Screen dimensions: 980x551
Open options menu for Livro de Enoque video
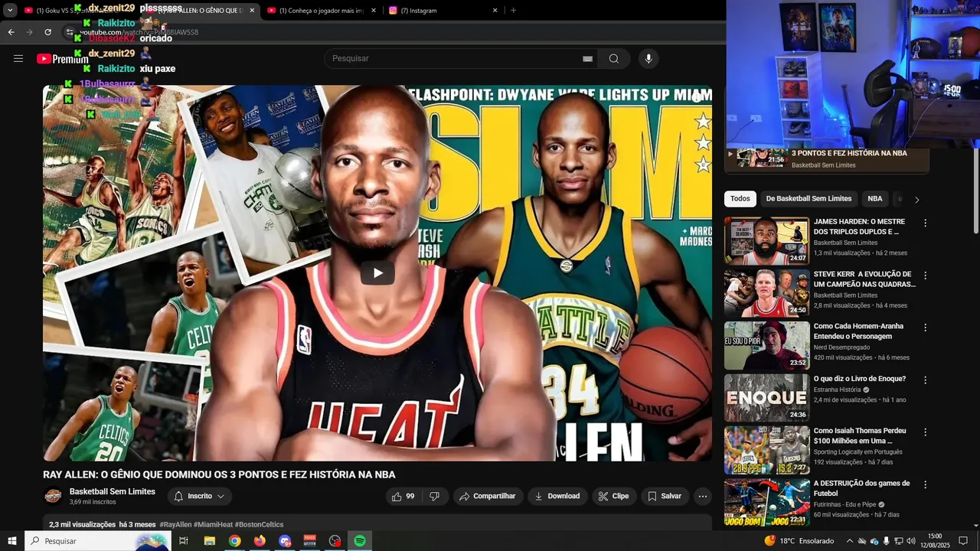click(925, 380)
